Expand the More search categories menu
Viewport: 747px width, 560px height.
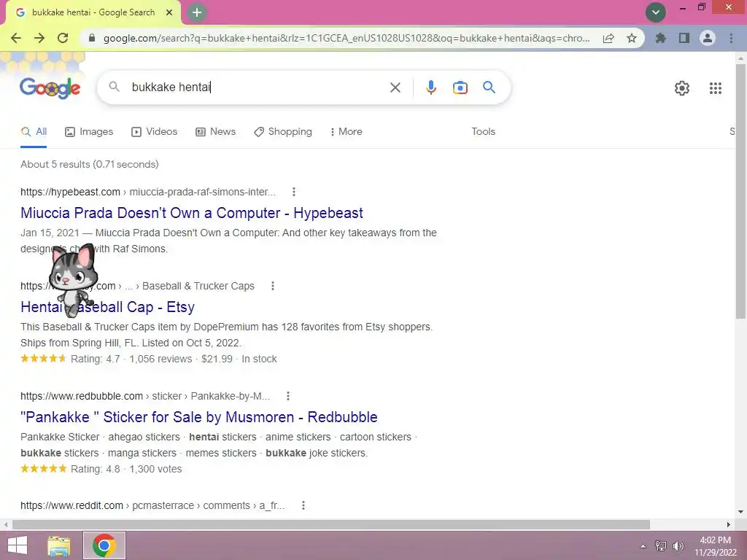347,132
